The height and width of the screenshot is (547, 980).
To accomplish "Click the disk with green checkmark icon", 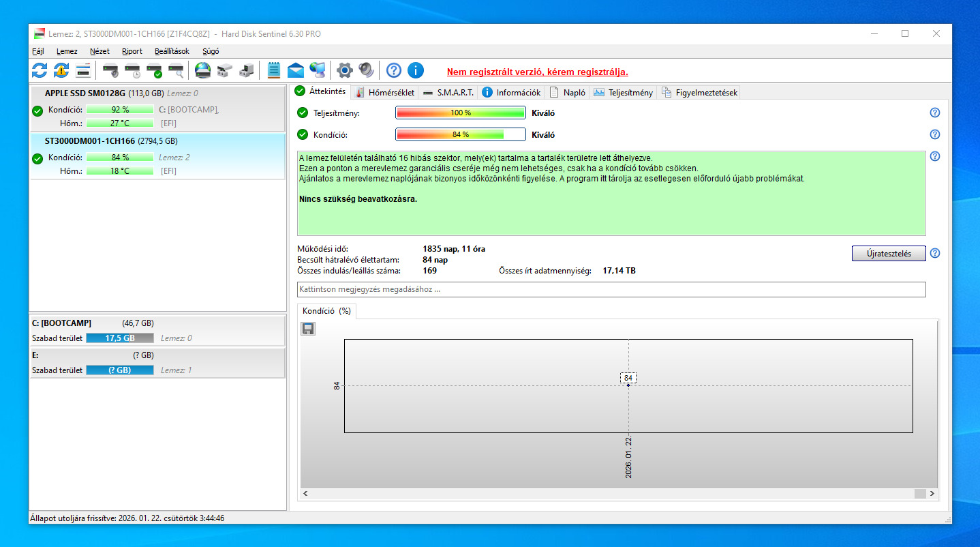I will click(155, 70).
